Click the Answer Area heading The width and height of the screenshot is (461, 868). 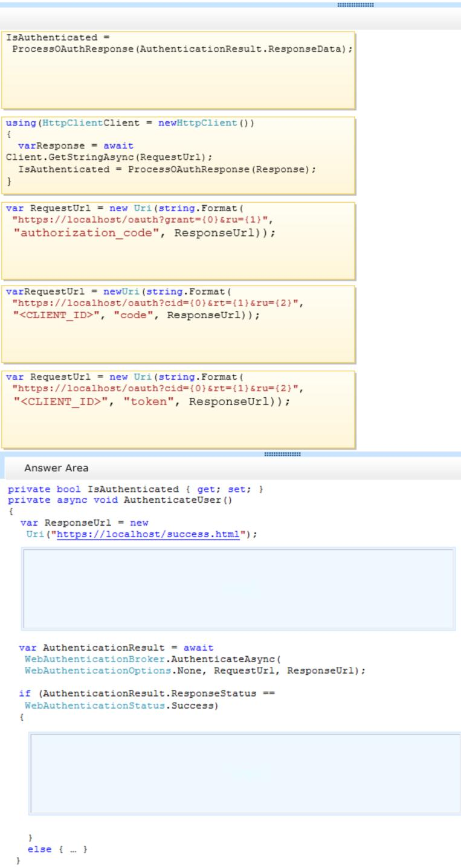click(x=56, y=468)
